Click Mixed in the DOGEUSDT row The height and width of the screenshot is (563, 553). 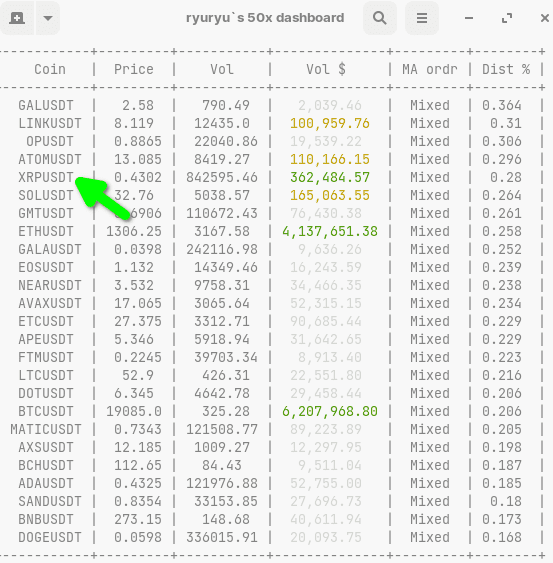click(430, 537)
